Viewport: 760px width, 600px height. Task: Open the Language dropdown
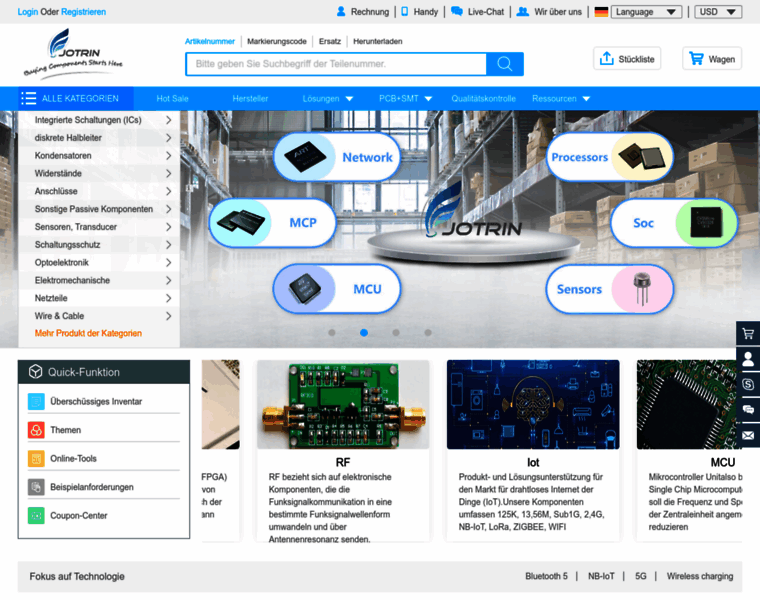(x=646, y=12)
